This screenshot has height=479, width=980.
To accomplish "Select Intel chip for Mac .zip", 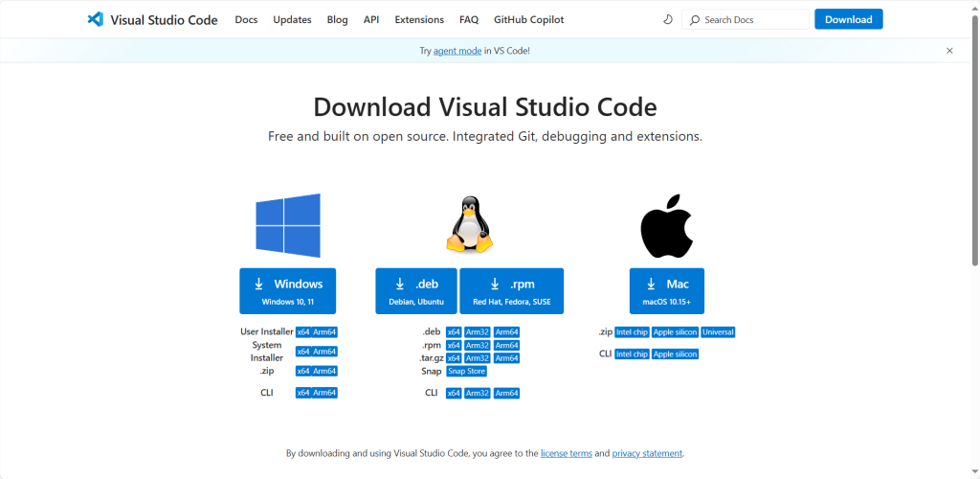I will (632, 332).
